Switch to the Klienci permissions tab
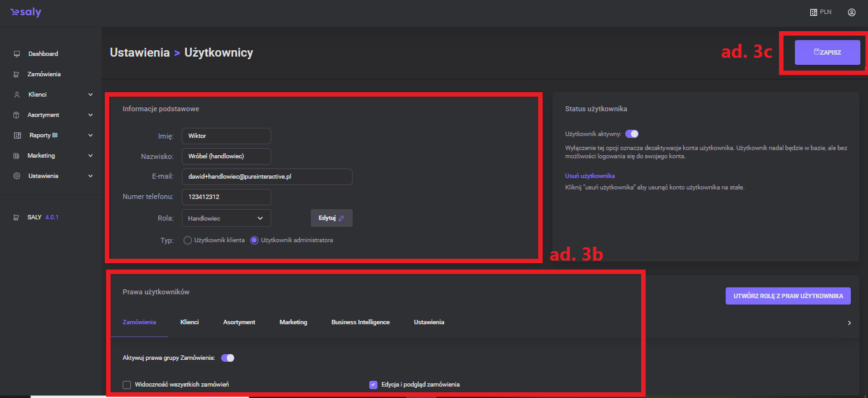 [189, 322]
